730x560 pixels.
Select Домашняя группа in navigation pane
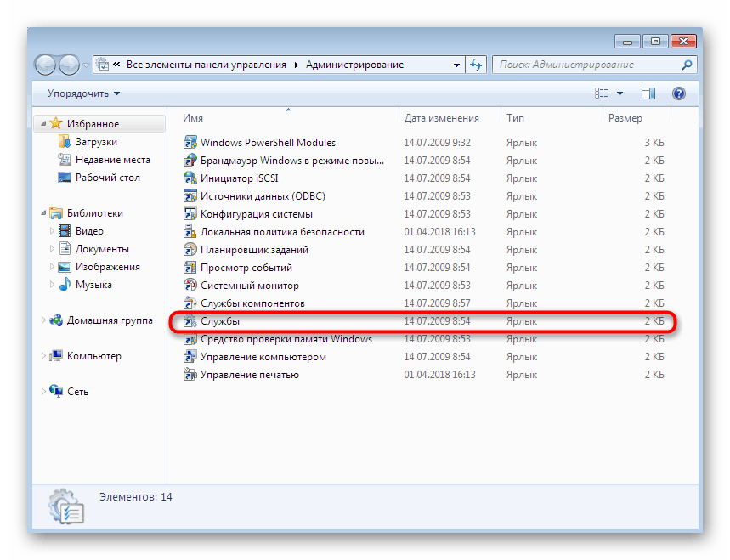[x=110, y=320]
